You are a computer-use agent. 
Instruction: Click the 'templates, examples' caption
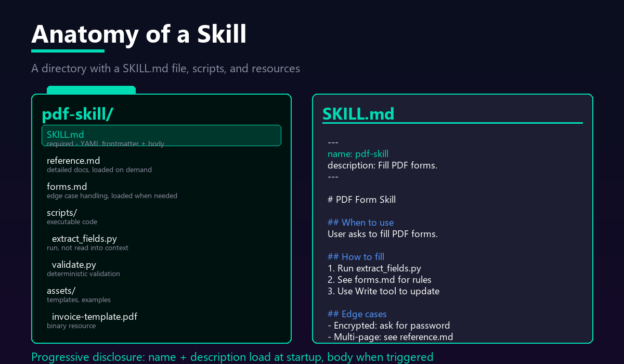[79, 300]
